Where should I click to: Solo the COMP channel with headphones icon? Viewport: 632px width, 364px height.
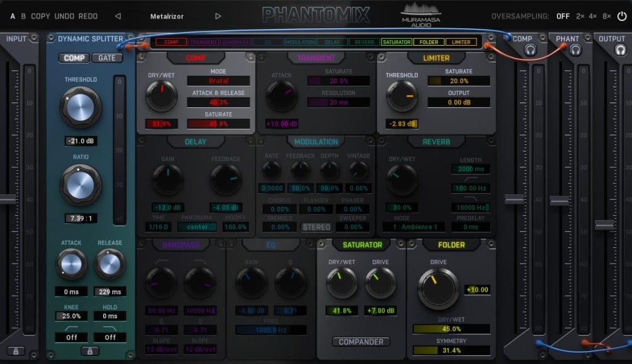point(531,51)
